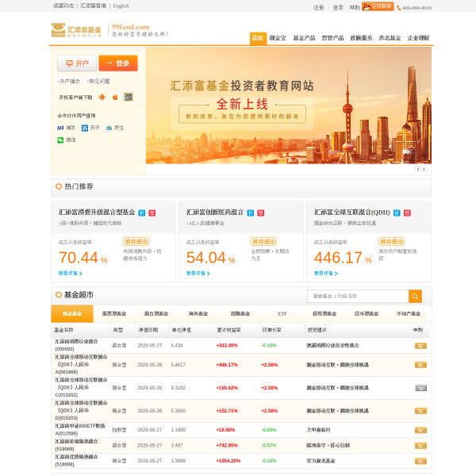The image size is (476, 476).
Task: Click the purchase cart for fund A(012596)
Action: [x=420, y=430]
